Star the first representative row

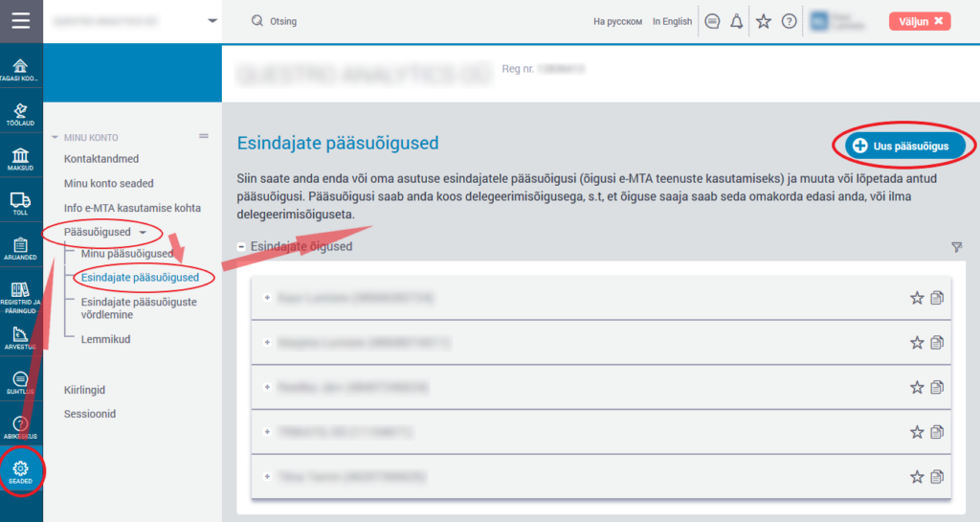tap(917, 298)
